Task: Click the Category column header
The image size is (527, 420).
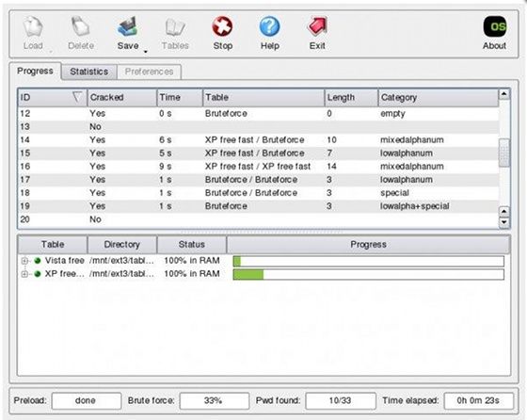Action: pyautogui.click(x=439, y=98)
